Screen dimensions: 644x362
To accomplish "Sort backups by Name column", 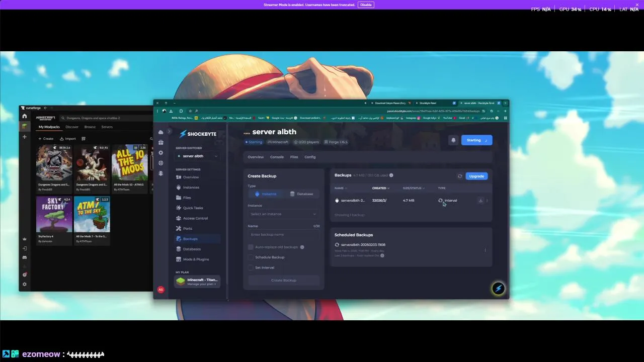I will pyautogui.click(x=341, y=188).
